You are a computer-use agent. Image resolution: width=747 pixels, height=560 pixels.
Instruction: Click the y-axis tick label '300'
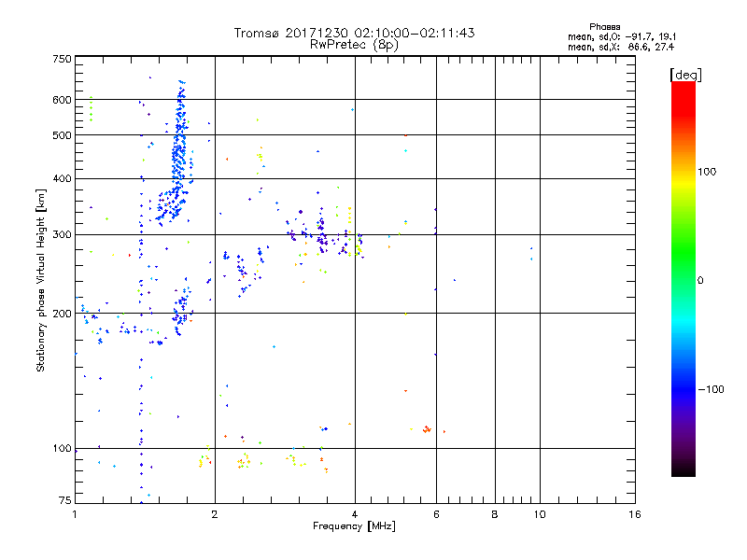point(62,234)
